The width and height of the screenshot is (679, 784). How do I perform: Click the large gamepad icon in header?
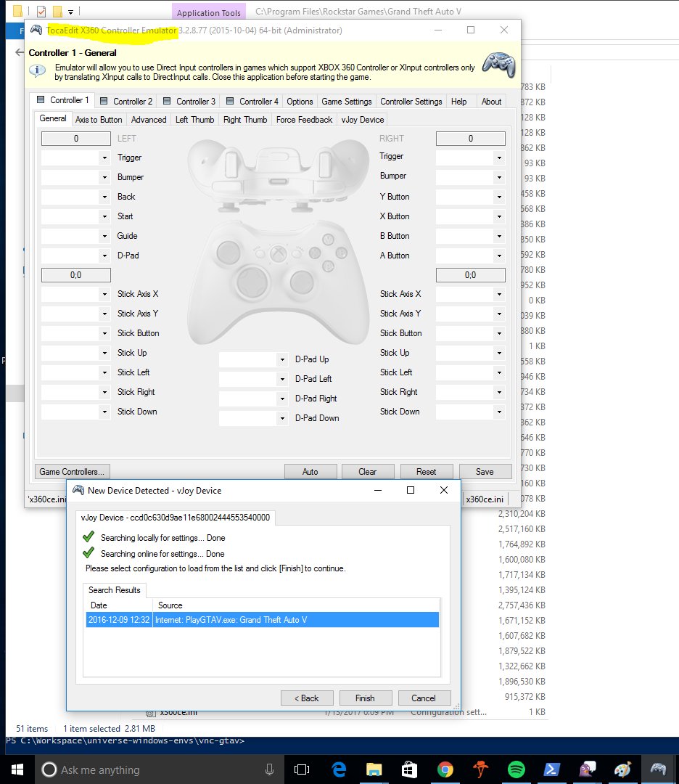[498, 65]
